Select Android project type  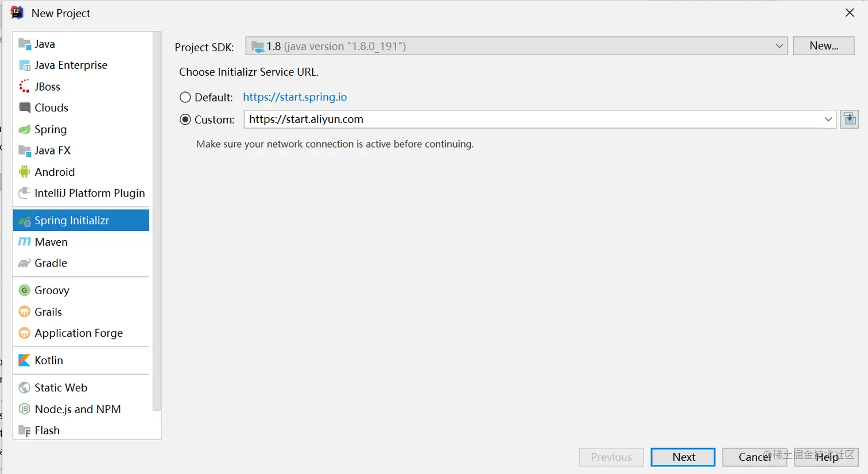[81, 172]
